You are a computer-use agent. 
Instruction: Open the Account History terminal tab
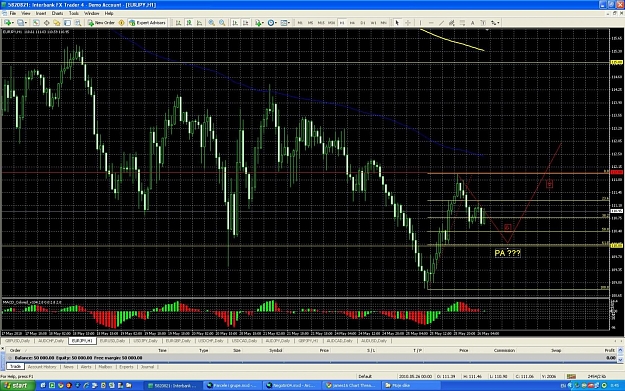tap(42, 367)
